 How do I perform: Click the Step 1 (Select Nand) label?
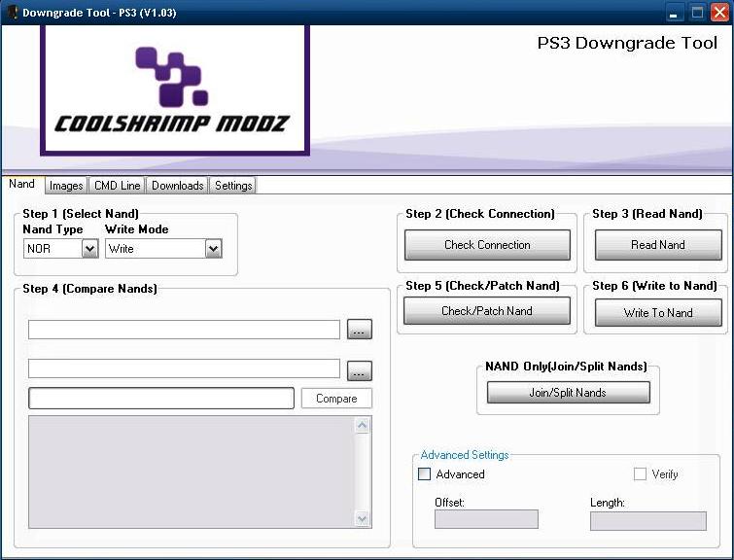click(81, 214)
